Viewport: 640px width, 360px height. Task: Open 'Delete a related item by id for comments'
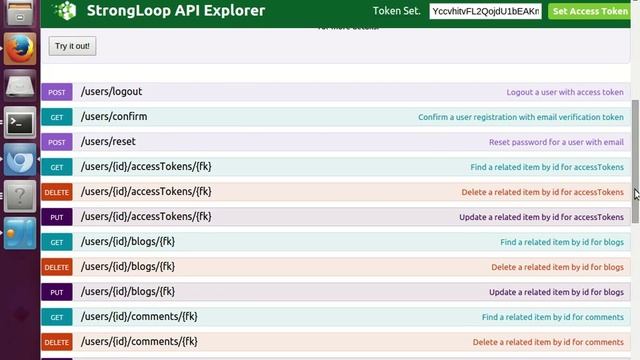click(548, 342)
